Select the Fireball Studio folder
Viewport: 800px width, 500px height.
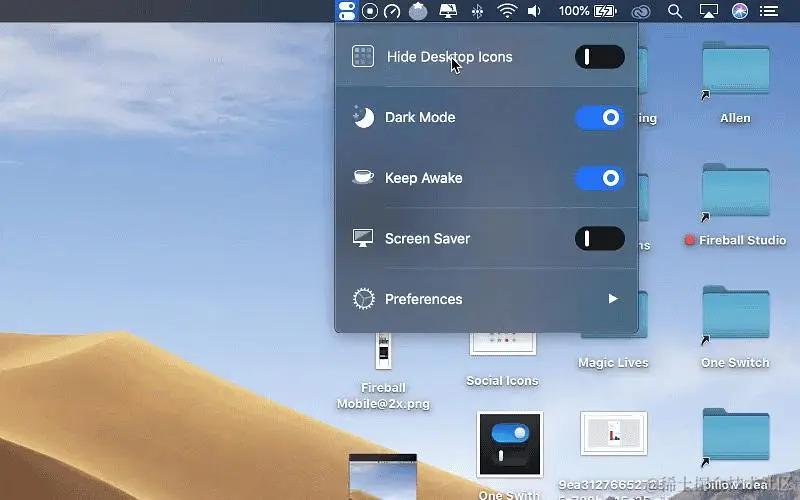(x=735, y=206)
